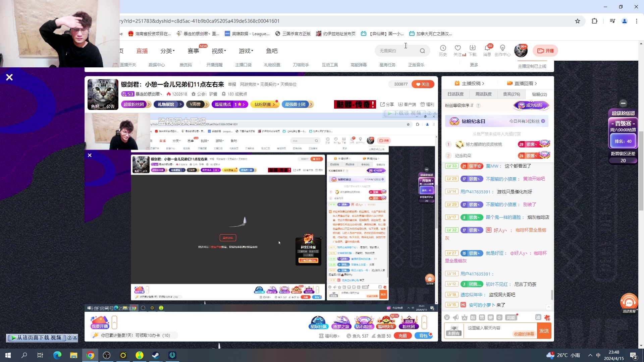
Task: Open the 背包 backpack at the bottom bar
Action: point(424,336)
